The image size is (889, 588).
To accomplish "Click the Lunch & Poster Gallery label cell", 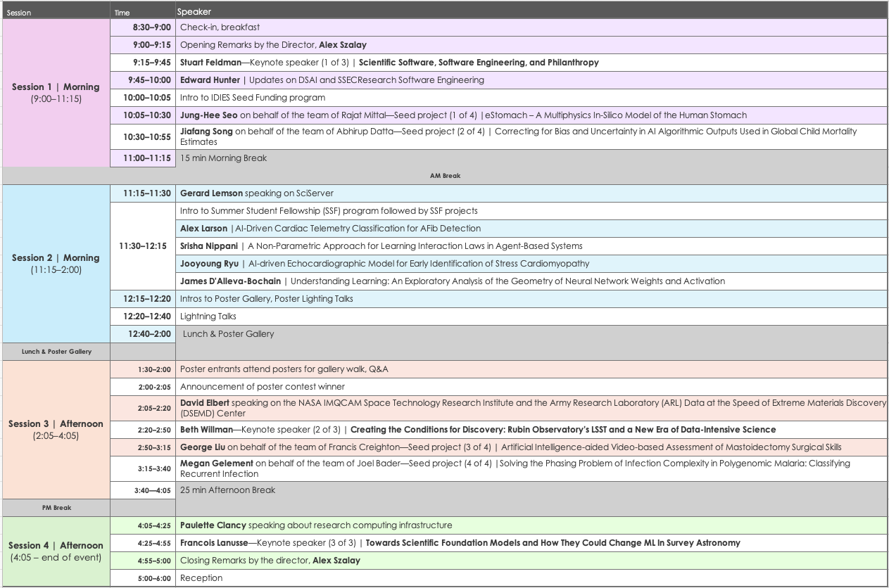I will pos(56,351).
